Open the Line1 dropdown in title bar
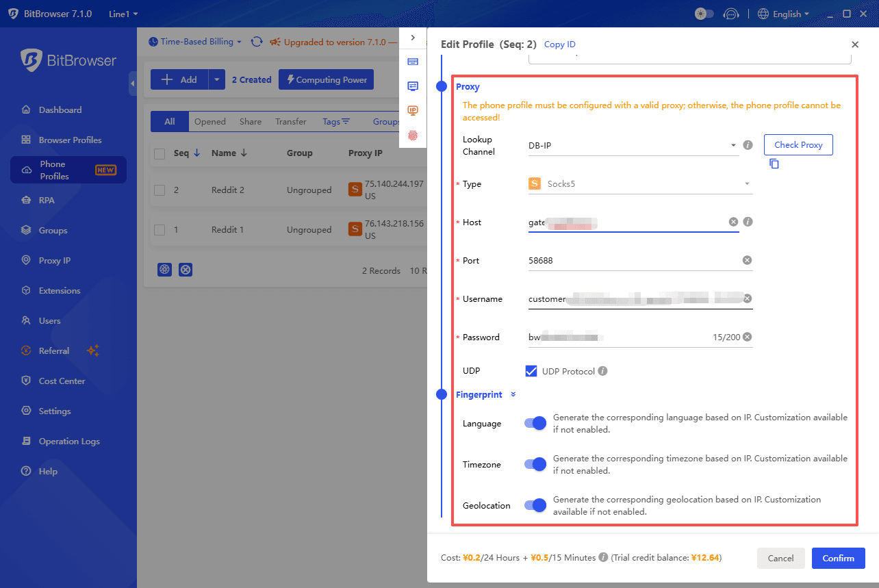This screenshot has height=588, width=879. pos(123,14)
